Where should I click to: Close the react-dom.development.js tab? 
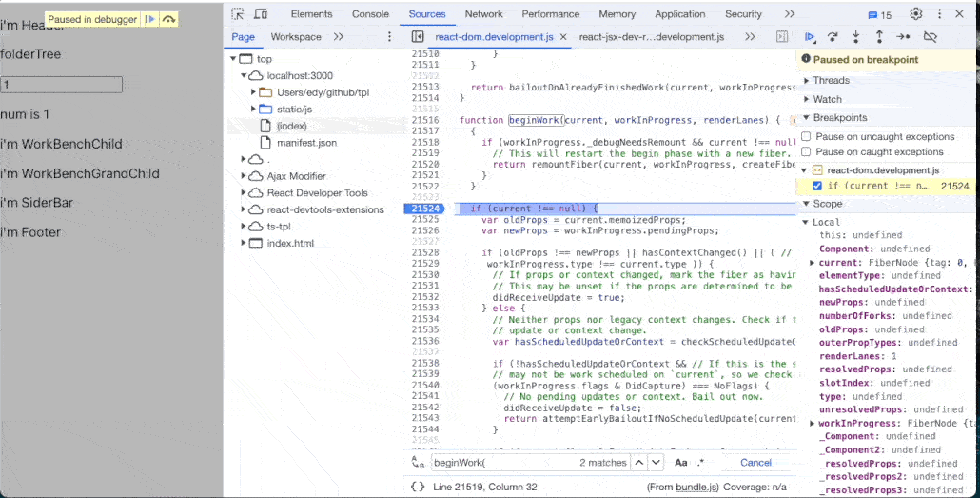(562, 37)
